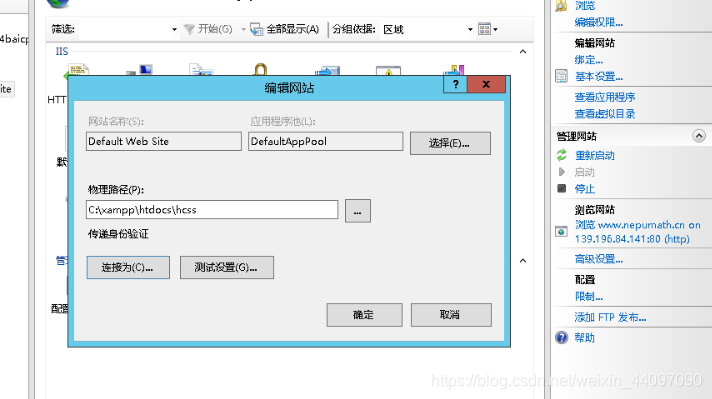Click the DefaultAppPool application pool field

click(326, 141)
